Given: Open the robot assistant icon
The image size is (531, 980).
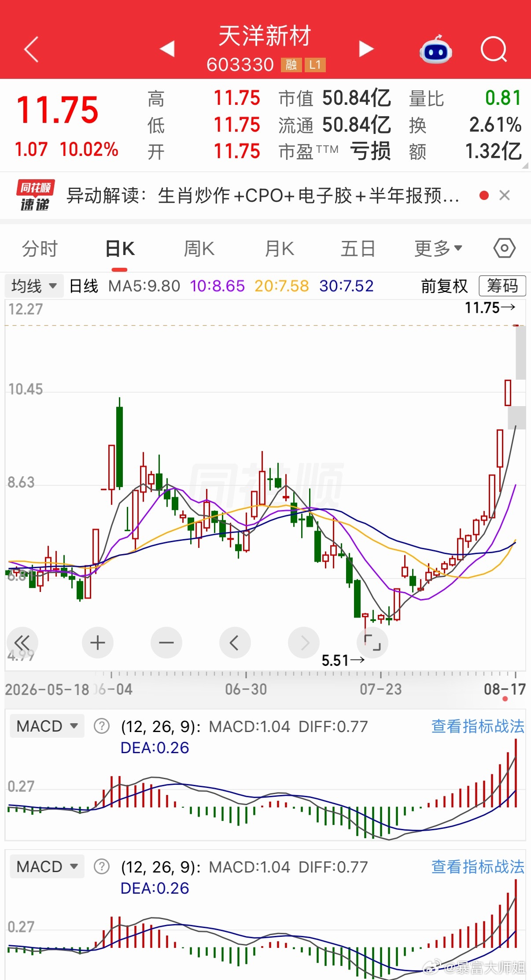Looking at the screenshot, I should [x=435, y=49].
